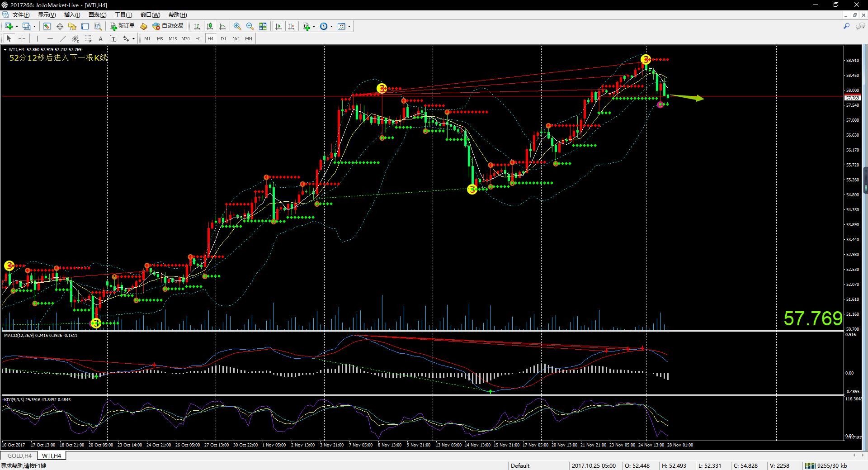Enable the chart shift toggle
Image resolution: width=868 pixels, height=470 pixels.
[291, 27]
